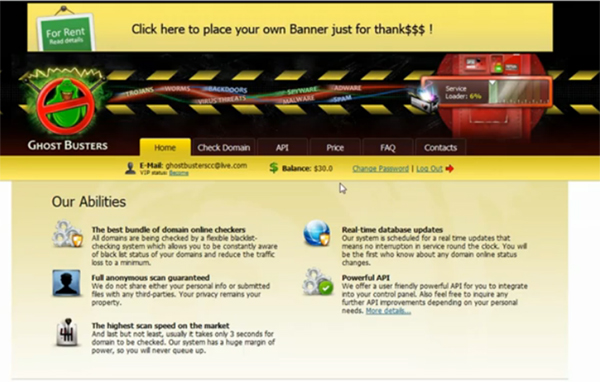600x382 pixels.
Task: Click the green dollar balance icon
Action: [x=274, y=168]
